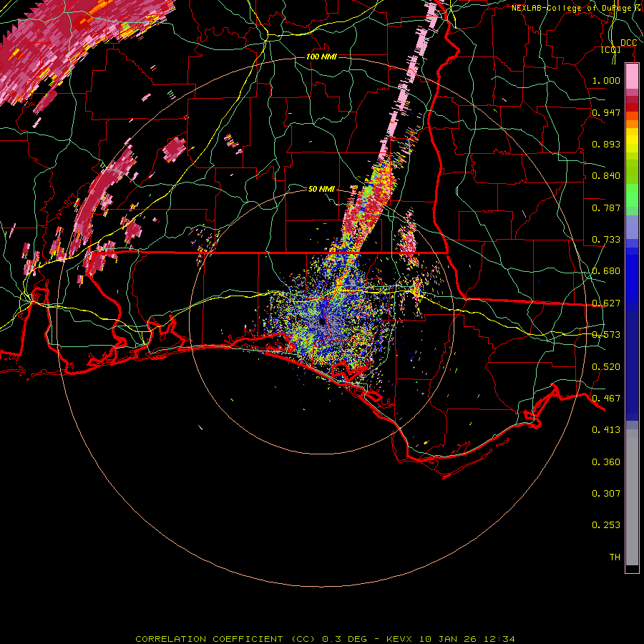Viewport: 644px width, 644px height.
Task: Click the 0.680 scale value
Action: point(606,271)
